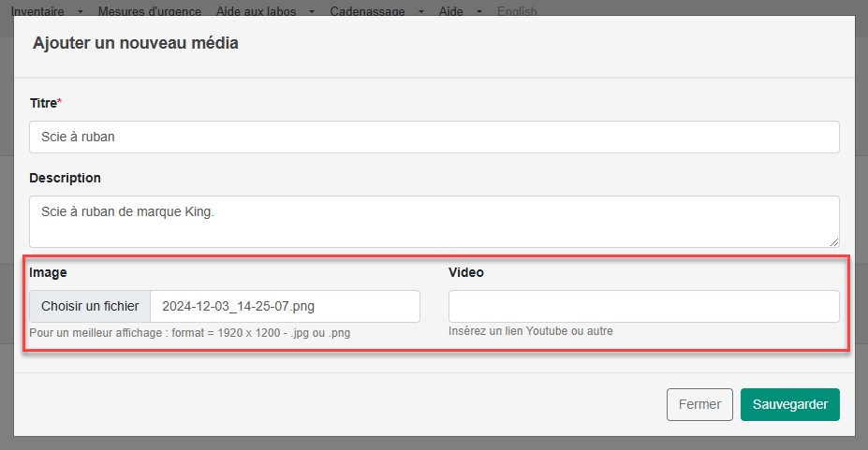The image size is (868, 450).
Task: Open the Inventaire menu
Action: (x=38, y=11)
